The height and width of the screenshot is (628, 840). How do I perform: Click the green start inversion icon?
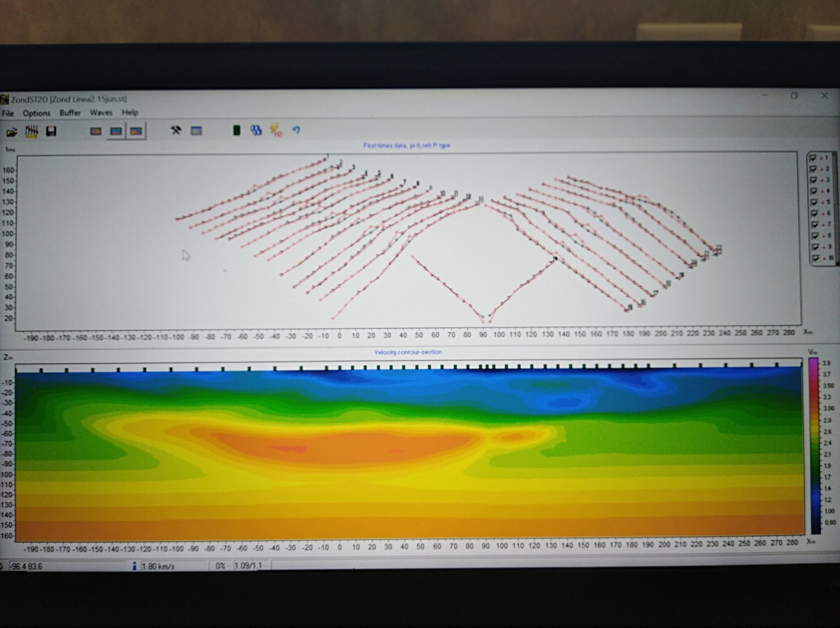pos(236,130)
